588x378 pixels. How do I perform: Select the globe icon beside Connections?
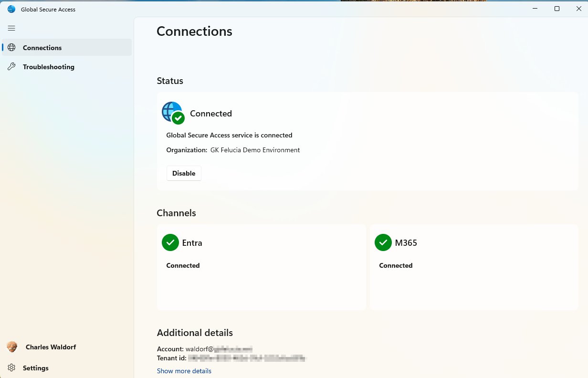[11, 48]
